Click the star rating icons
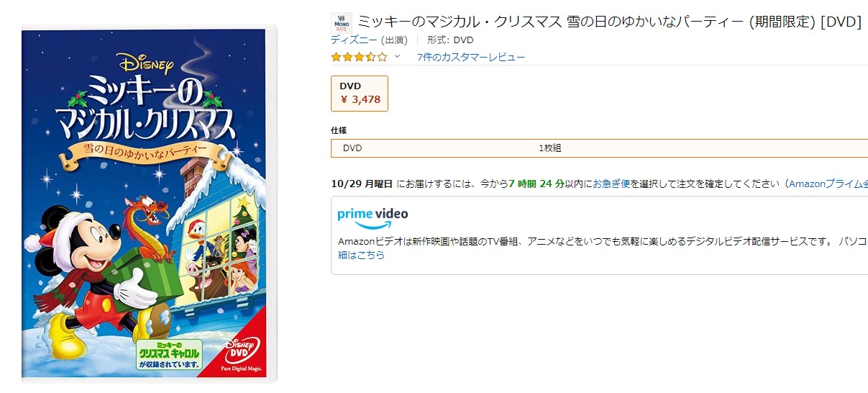This screenshot has height=393, width=868. coord(359,57)
